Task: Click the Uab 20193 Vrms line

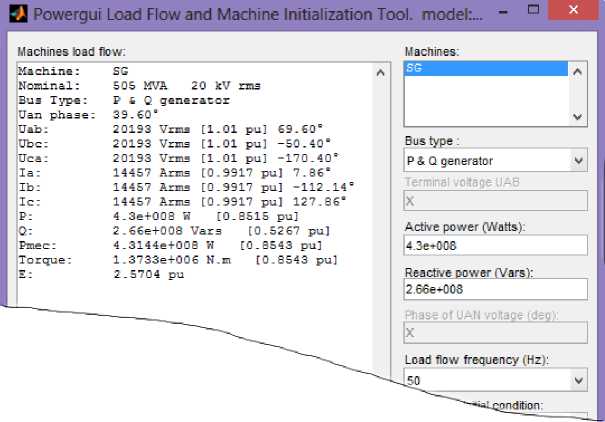Action: coord(171,129)
